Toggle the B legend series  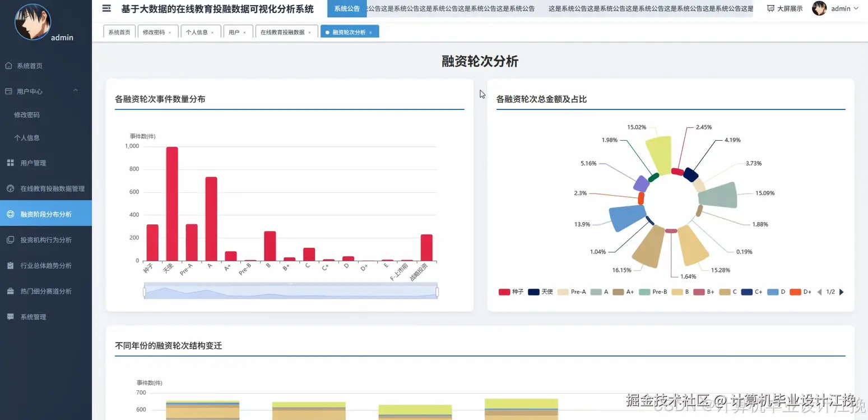tap(680, 292)
